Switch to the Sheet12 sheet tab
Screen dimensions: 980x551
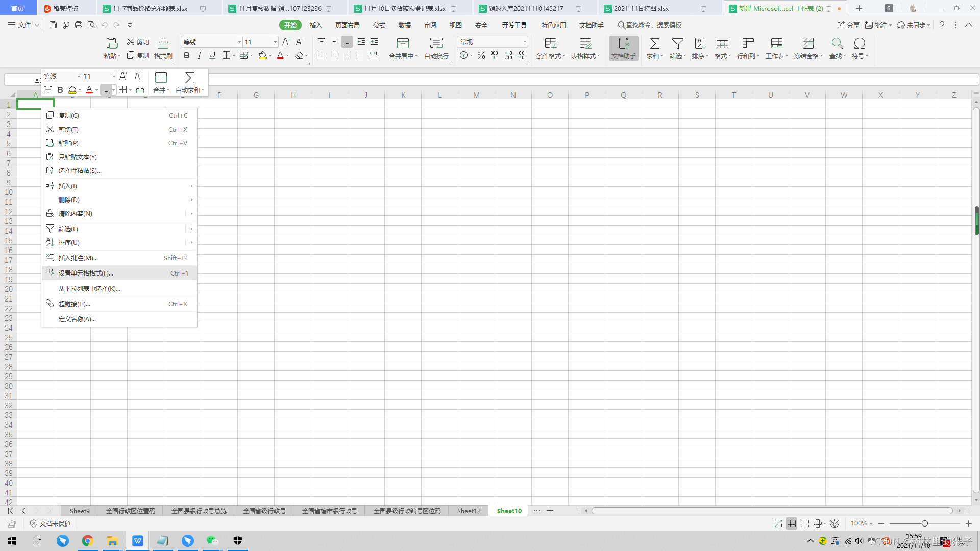(x=469, y=511)
